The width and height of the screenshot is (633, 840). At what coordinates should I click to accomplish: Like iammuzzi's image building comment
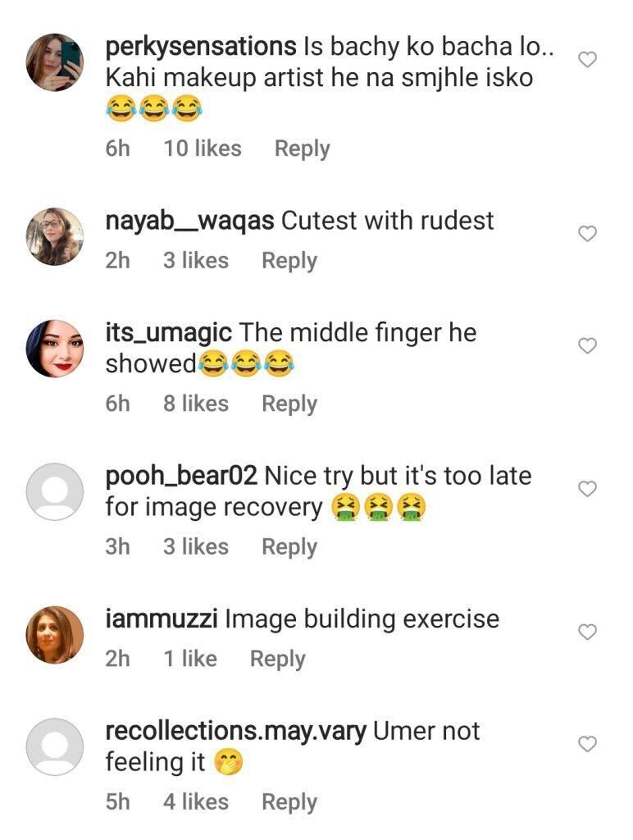(587, 632)
